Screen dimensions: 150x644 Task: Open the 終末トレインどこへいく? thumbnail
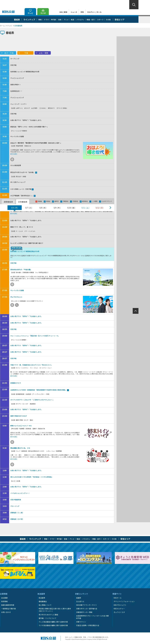98,433
